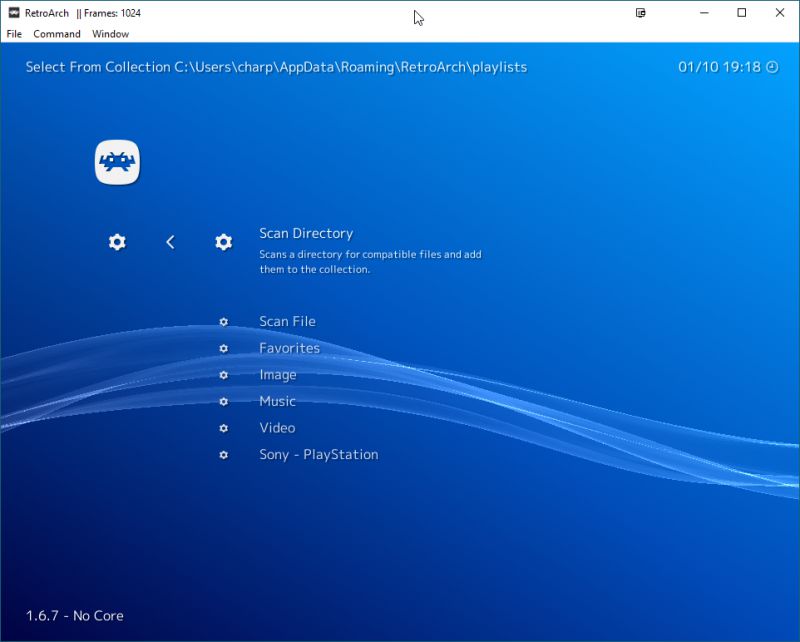Screen dimensions: 800x642
Task: Click the Scan File gear icon
Action: coord(222,321)
